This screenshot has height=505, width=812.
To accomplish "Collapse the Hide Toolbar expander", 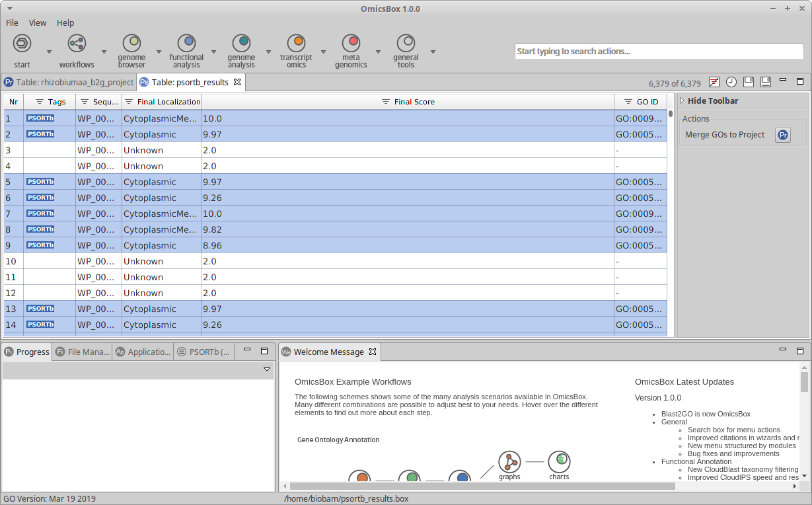I will (x=683, y=101).
